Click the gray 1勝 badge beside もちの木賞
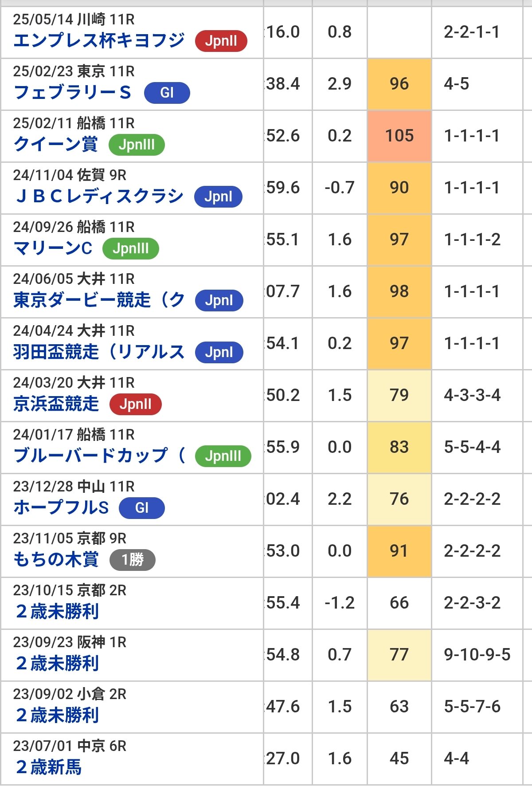Image resolution: width=532 pixels, height=794 pixels. (132, 560)
